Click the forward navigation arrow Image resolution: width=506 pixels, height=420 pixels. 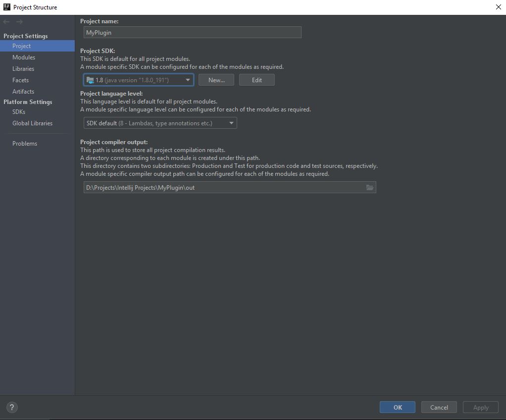click(x=19, y=22)
